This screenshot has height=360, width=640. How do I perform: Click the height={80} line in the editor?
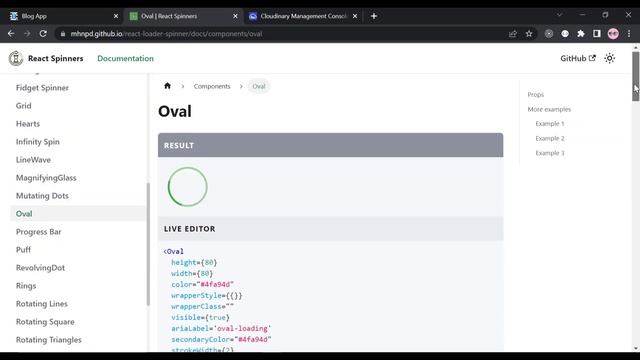pos(194,262)
